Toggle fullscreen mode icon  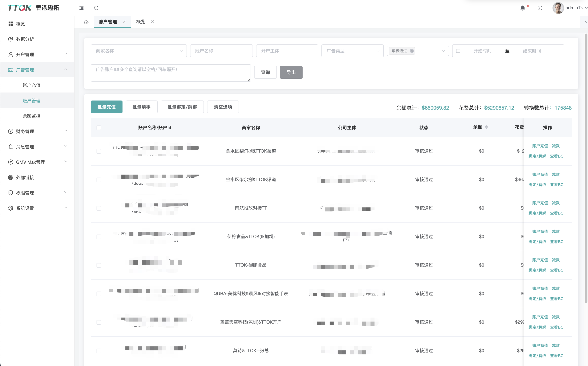pyautogui.click(x=540, y=8)
